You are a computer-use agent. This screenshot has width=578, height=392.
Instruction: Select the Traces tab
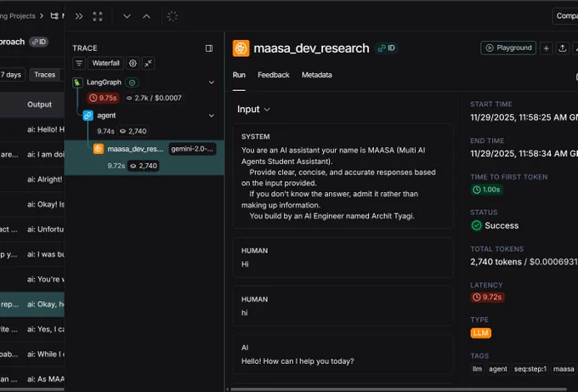click(x=44, y=75)
